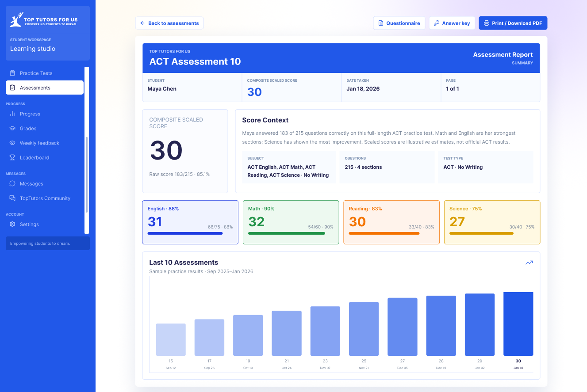
Task: Click the Learning studio workspace label
Action: [33, 49]
